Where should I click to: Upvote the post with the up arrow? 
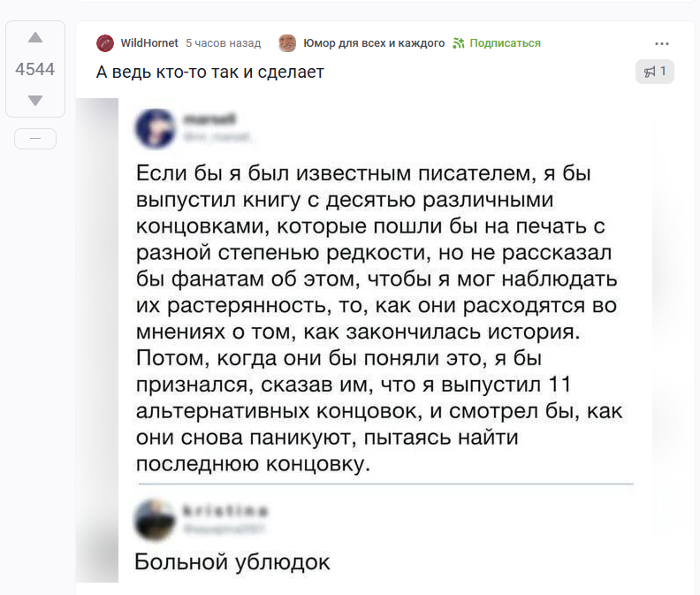(35, 38)
